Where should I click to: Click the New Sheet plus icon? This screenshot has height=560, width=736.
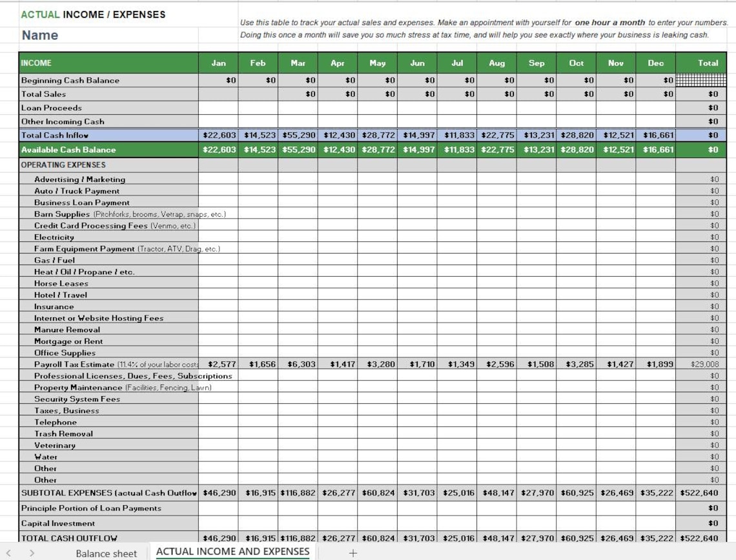(353, 554)
